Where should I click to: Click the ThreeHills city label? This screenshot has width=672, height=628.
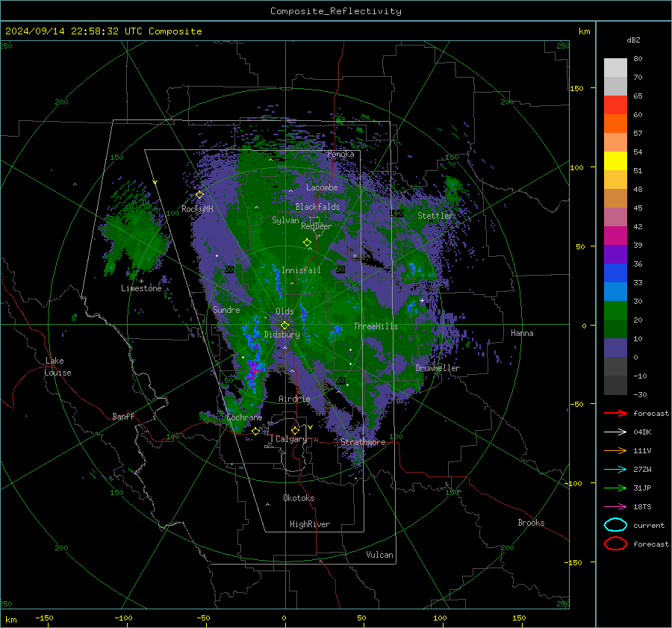[x=376, y=326]
